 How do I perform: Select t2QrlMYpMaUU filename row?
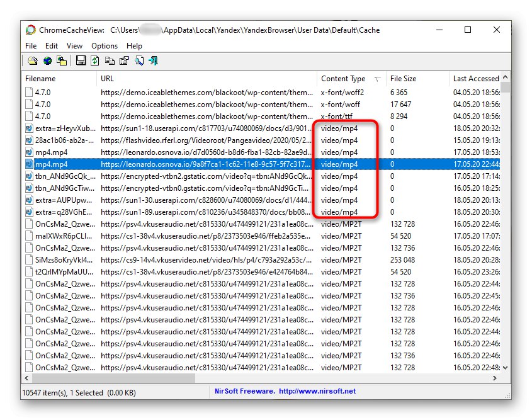[261, 272]
